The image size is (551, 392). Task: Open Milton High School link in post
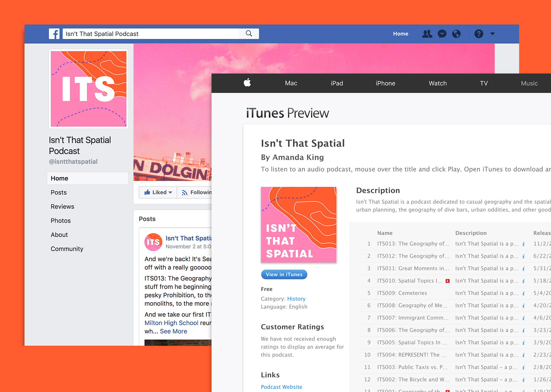pos(171,323)
